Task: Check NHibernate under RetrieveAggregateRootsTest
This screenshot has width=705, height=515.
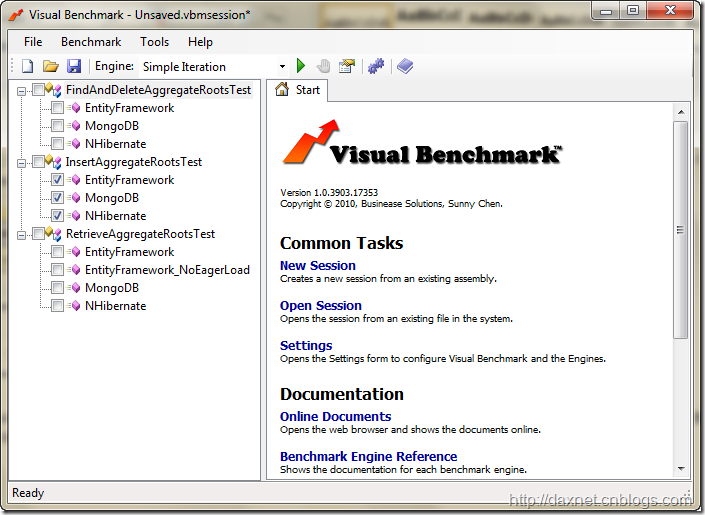Action: click(x=57, y=305)
